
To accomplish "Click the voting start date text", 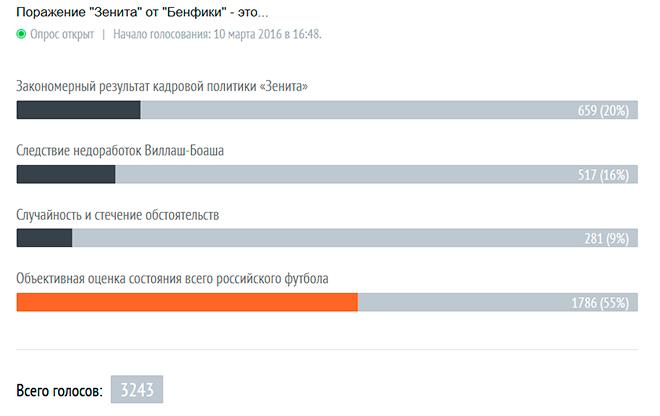I will (x=217, y=34).
